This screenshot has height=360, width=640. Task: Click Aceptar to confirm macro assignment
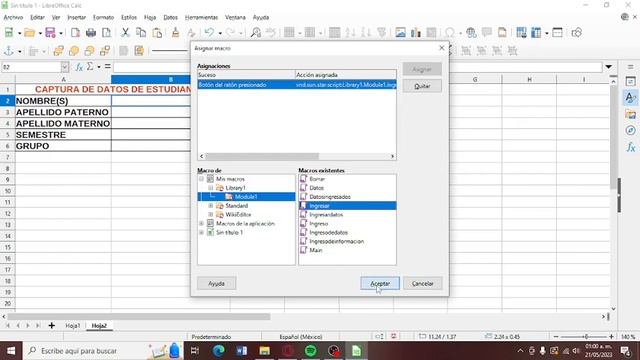click(380, 283)
